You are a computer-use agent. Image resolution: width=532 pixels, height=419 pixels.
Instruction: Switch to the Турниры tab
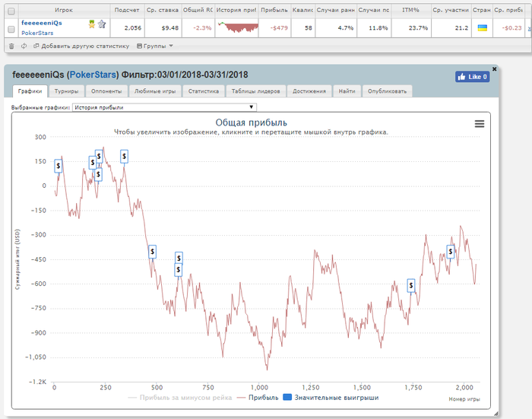click(x=66, y=91)
